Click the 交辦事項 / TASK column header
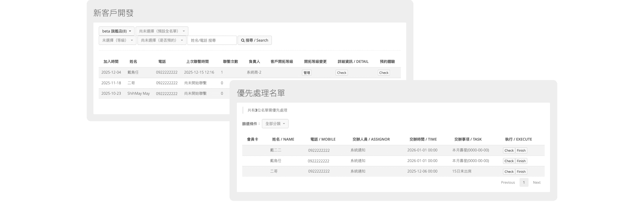Image resolution: width=644 pixels, height=202 pixels. point(468,139)
